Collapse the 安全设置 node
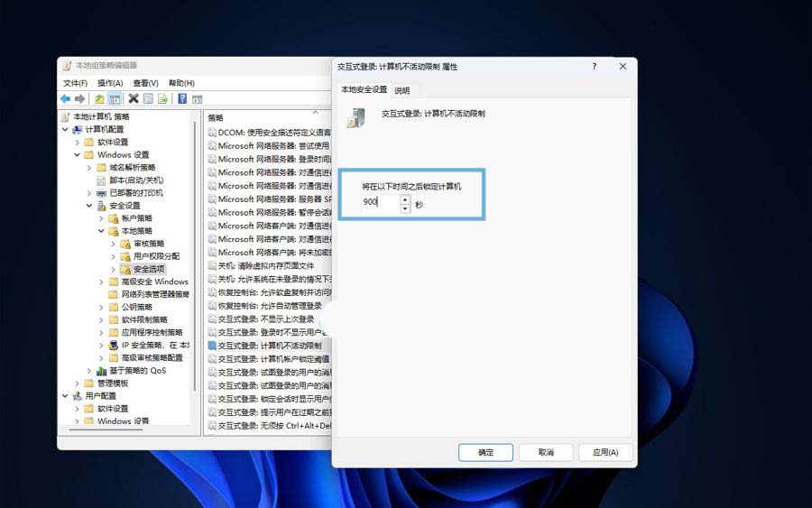This screenshot has height=508, width=812. [89, 206]
